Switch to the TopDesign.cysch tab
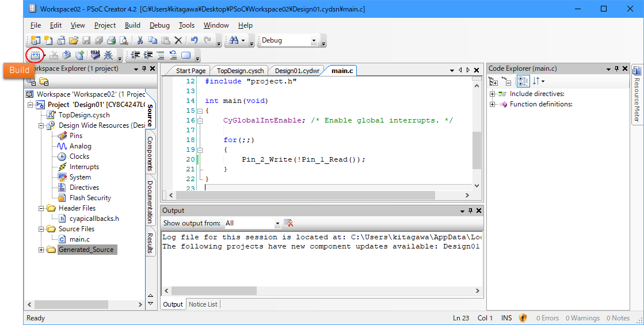644x325 pixels. (x=240, y=71)
